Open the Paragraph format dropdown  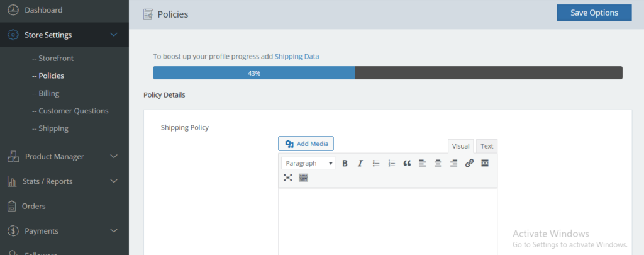pos(308,163)
